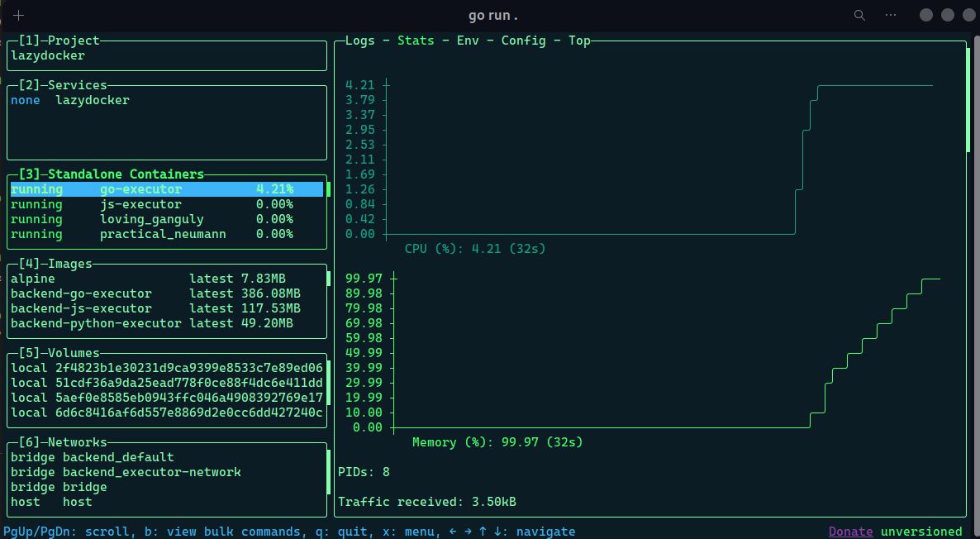Select the loving_ganguly container row
This screenshot has width=980, height=539.
click(x=167, y=219)
